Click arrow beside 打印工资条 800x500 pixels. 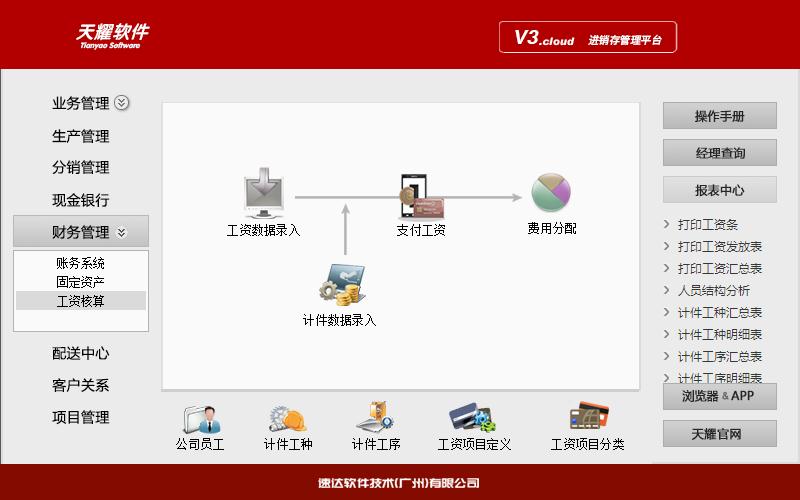(666, 224)
